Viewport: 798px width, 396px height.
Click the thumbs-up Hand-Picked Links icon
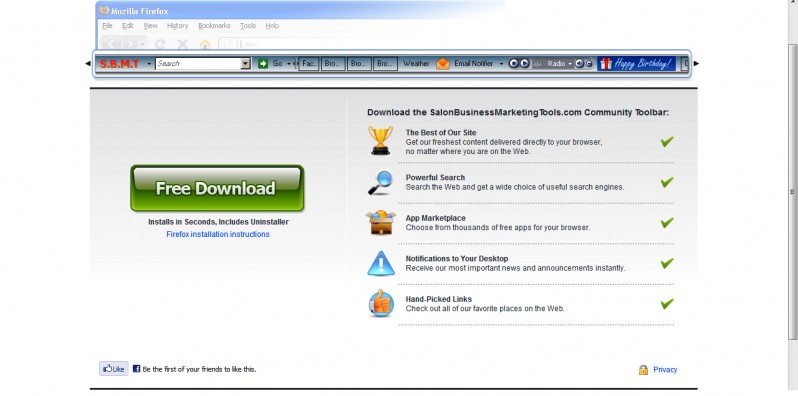click(x=381, y=303)
